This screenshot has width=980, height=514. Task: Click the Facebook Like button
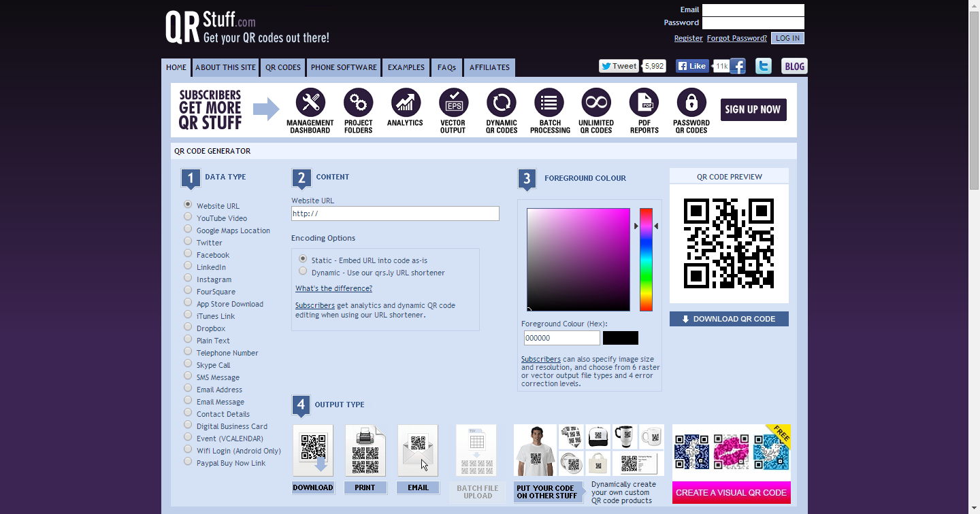[693, 66]
